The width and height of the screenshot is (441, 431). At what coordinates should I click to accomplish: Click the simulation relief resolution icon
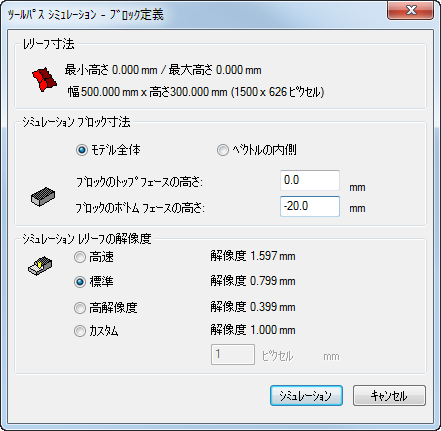[x=40, y=266]
